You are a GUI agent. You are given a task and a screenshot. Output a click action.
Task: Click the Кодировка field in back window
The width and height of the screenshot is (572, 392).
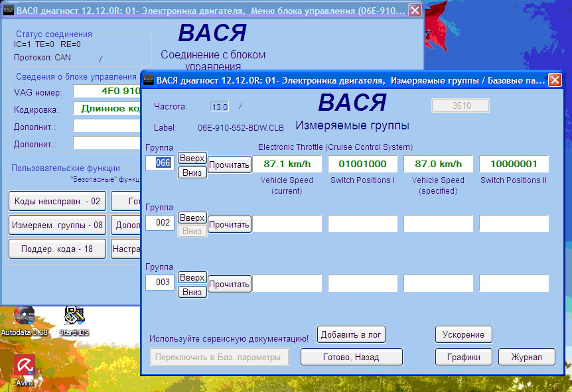click(x=107, y=108)
